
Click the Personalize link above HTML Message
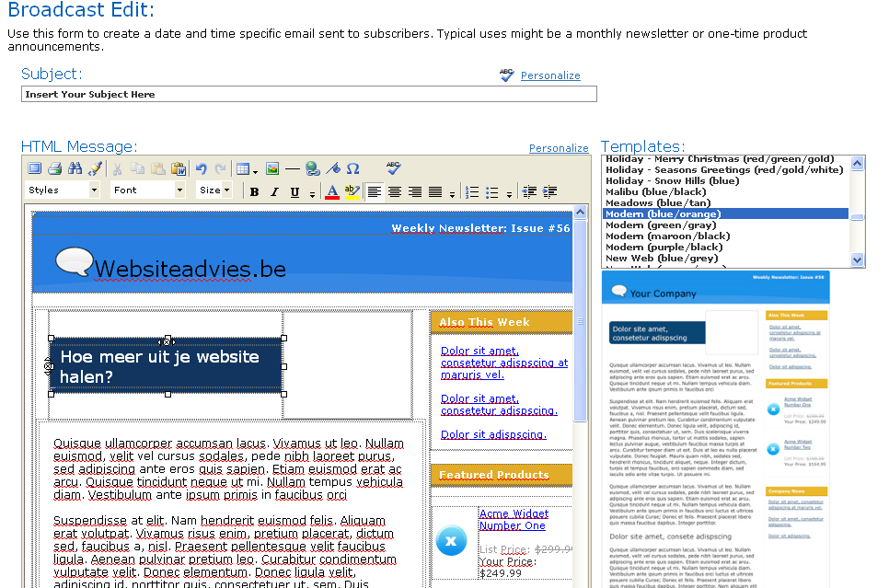[x=559, y=148]
